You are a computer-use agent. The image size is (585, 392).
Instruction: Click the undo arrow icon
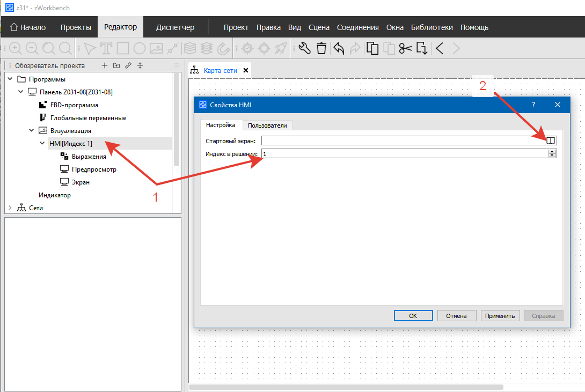(x=339, y=49)
